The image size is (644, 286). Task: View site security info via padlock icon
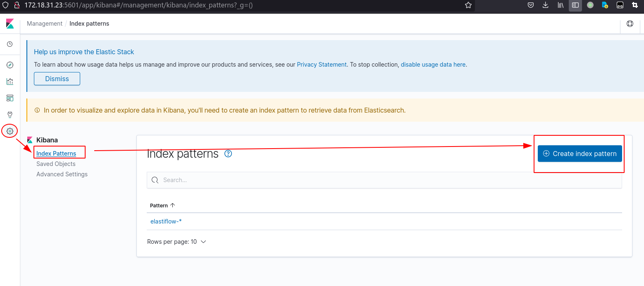(17, 5)
